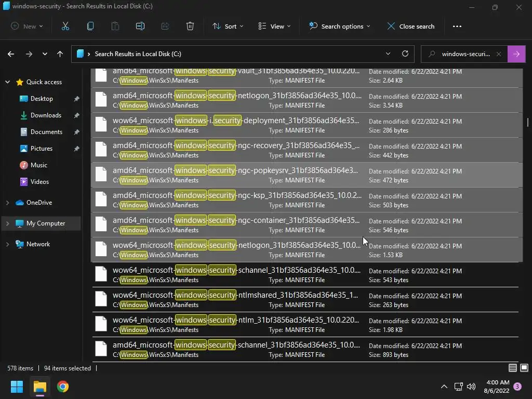Select wow64 security-ntlm_31bf manifest file

coord(307,324)
